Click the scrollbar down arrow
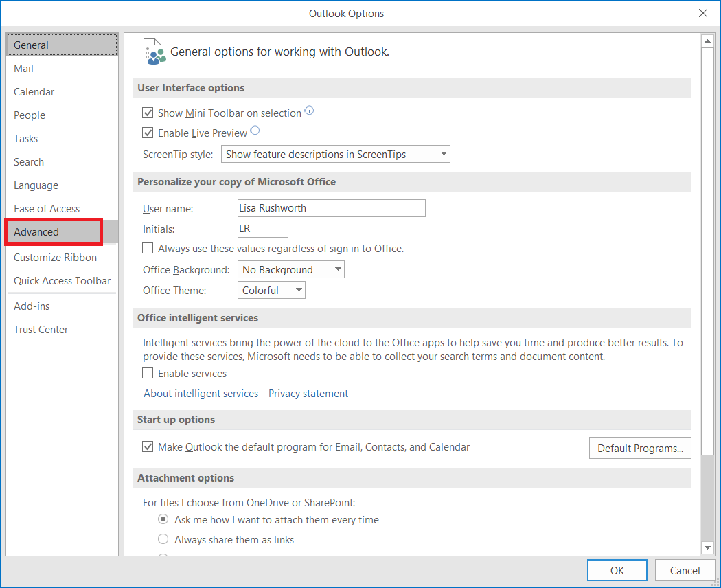This screenshot has height=588, width=721. click(707, 547)
